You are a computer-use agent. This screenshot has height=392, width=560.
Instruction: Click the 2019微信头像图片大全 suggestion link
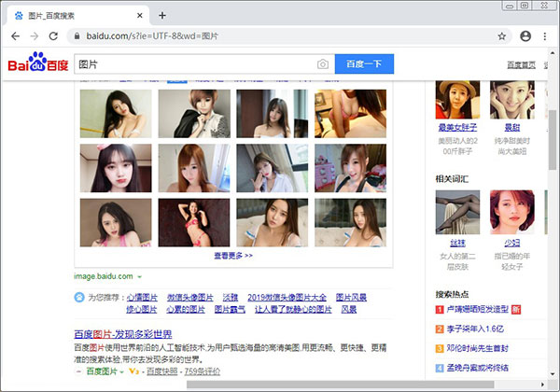[x=287, y=298]
